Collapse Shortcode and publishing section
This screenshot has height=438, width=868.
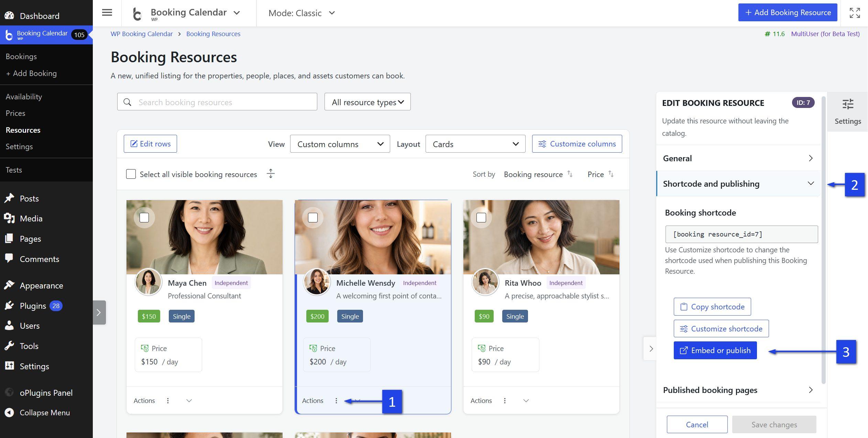pyautogui.click(x=738, y=184)
